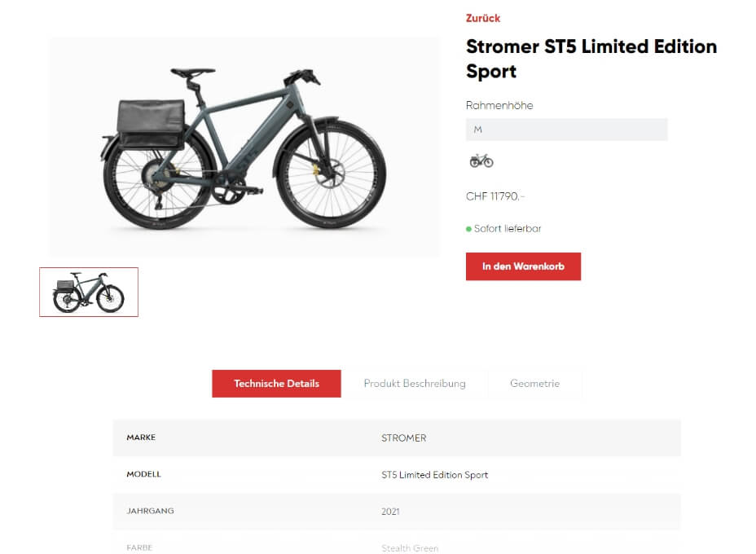Click the large Stromer bike product image
This screenshot has width=756, height=554.
pyautogui.click(x=244, y=147)
